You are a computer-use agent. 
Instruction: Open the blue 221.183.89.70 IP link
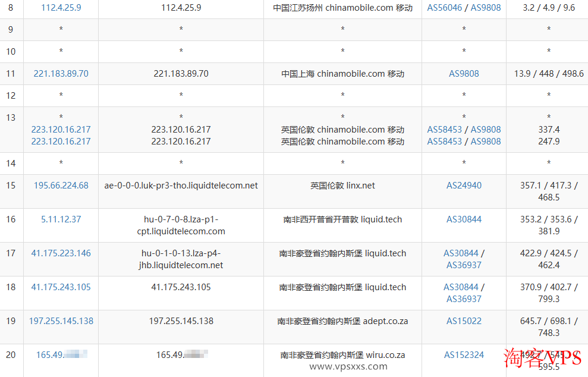(61, 74)
